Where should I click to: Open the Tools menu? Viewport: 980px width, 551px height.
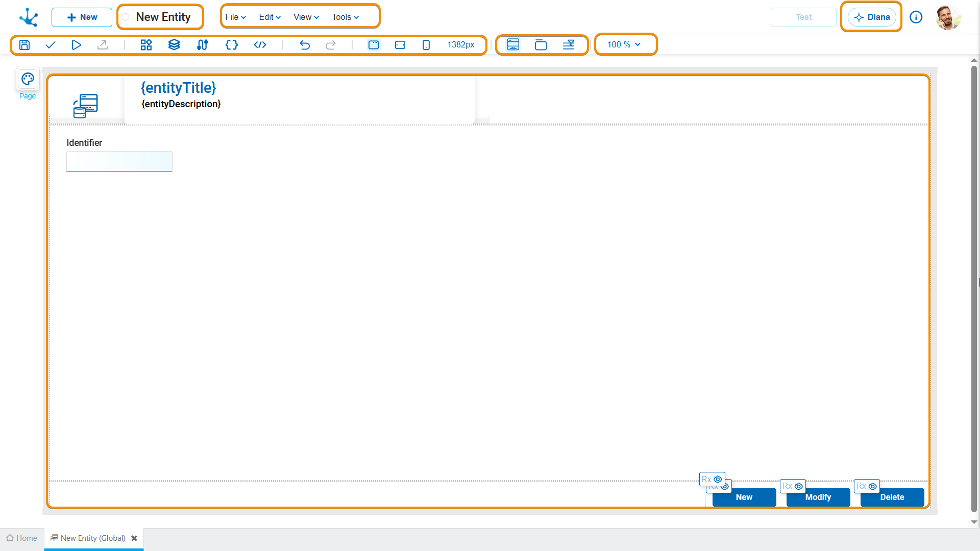coord(346,17)
